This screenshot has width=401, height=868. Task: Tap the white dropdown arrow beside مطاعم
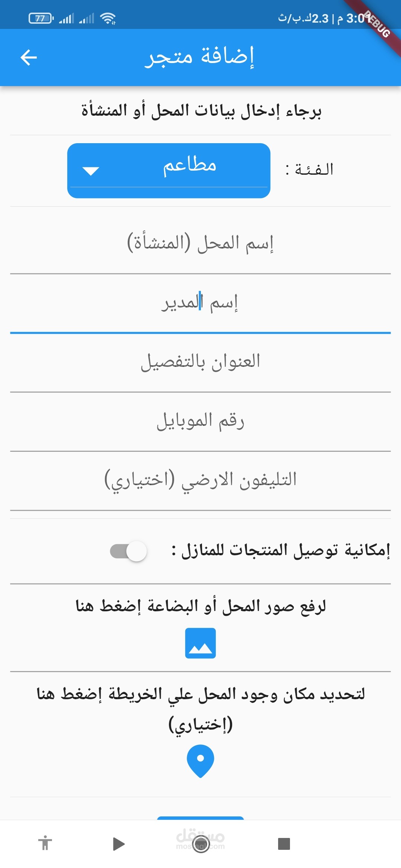(91, 171)
